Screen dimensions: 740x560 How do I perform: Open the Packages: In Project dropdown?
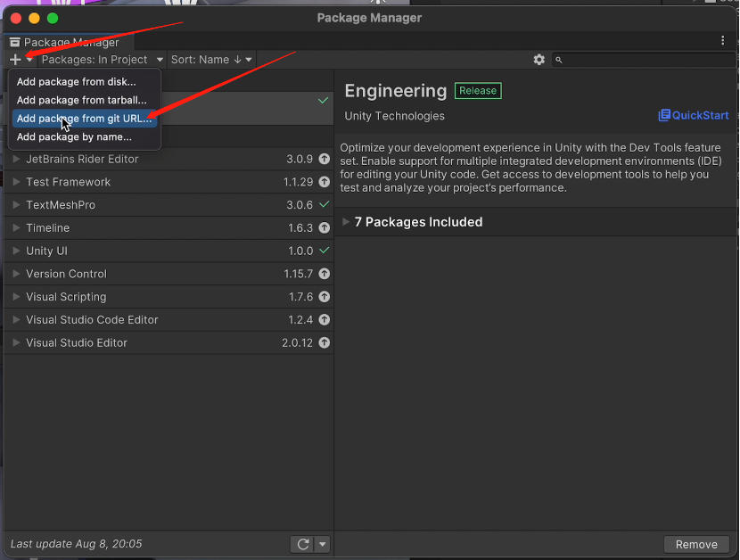[102, 60]
